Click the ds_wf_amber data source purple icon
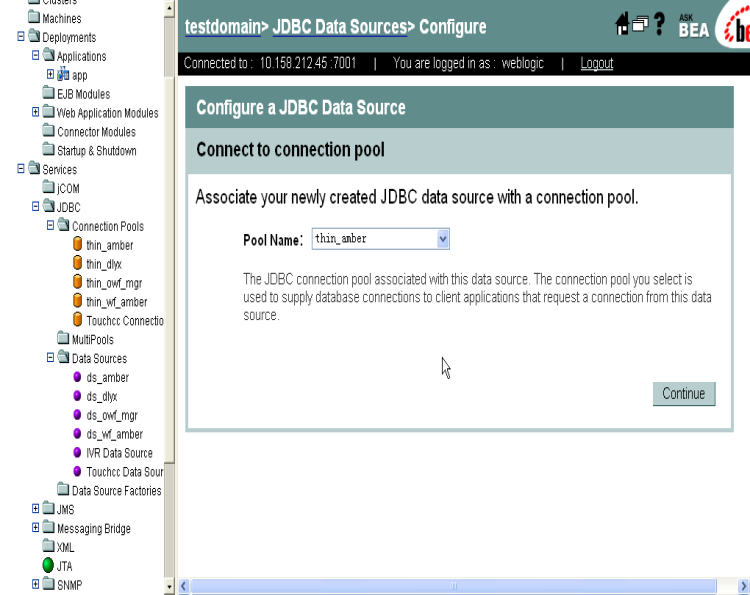Screen dimensions: 750x595 (x=77, y=433)
